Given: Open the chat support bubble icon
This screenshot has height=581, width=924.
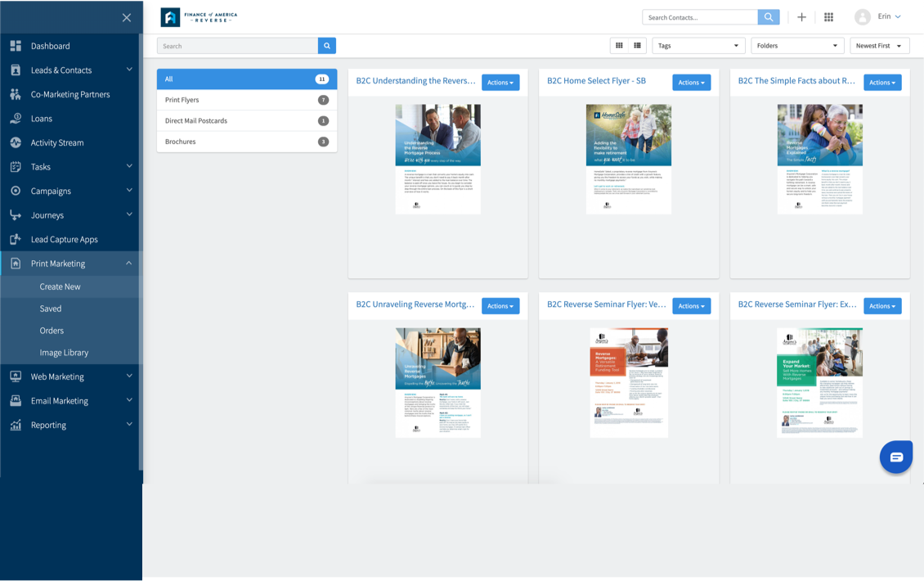Looking at the screenshot, I should click(895, 457).
